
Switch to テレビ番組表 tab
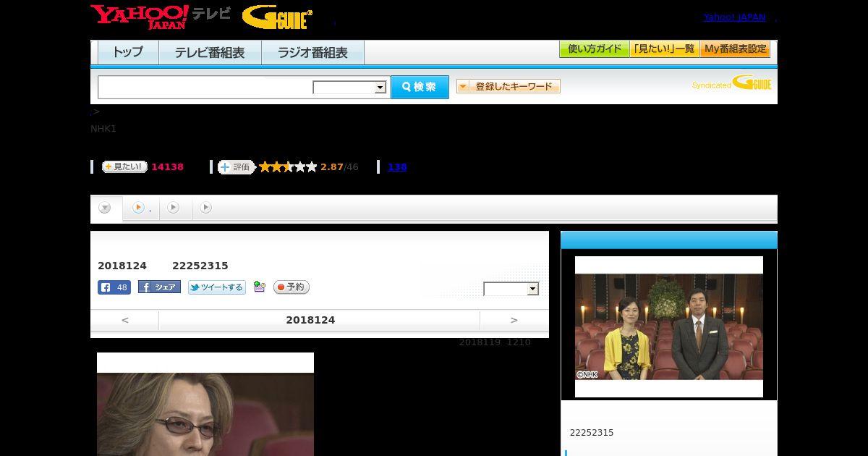point(210,52)
